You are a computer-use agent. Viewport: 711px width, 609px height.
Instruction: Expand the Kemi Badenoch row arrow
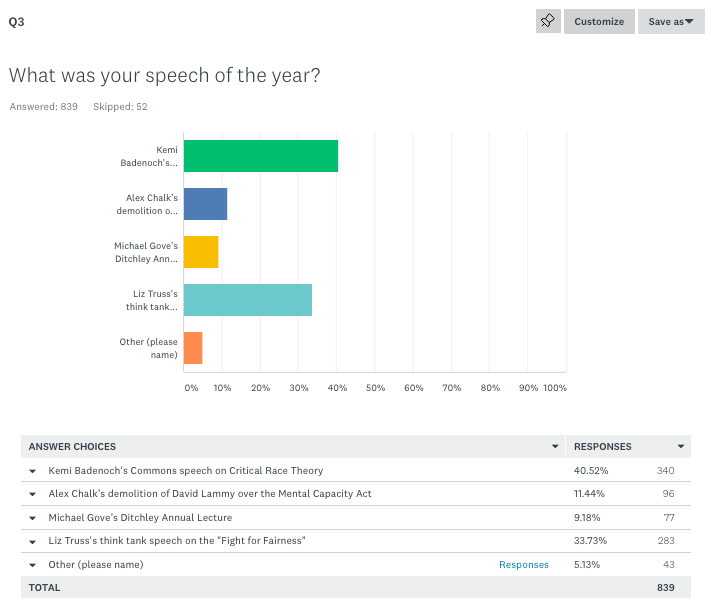pos(33,471)
